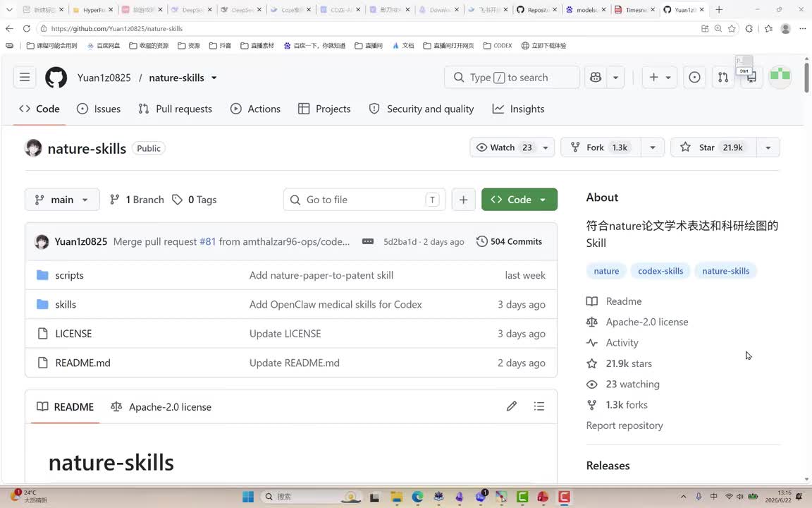Switch to the Projects tab

tap(324, 109)
